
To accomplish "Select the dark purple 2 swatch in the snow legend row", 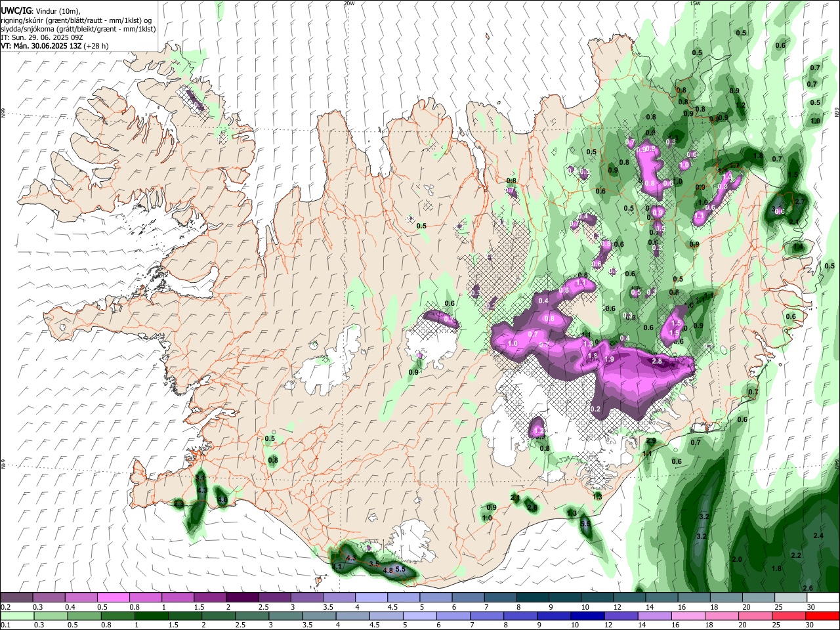I will pos(241,597).
